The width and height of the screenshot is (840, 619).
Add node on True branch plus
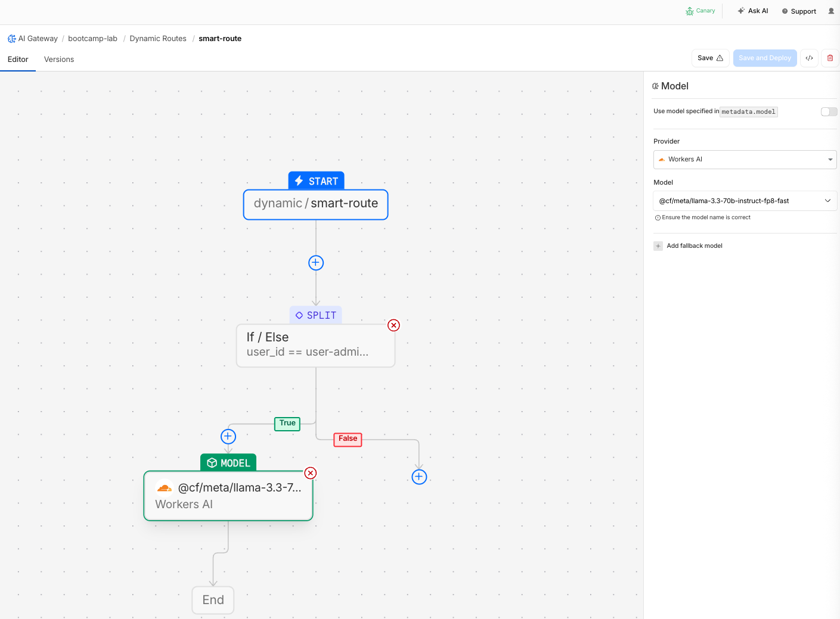228,436
